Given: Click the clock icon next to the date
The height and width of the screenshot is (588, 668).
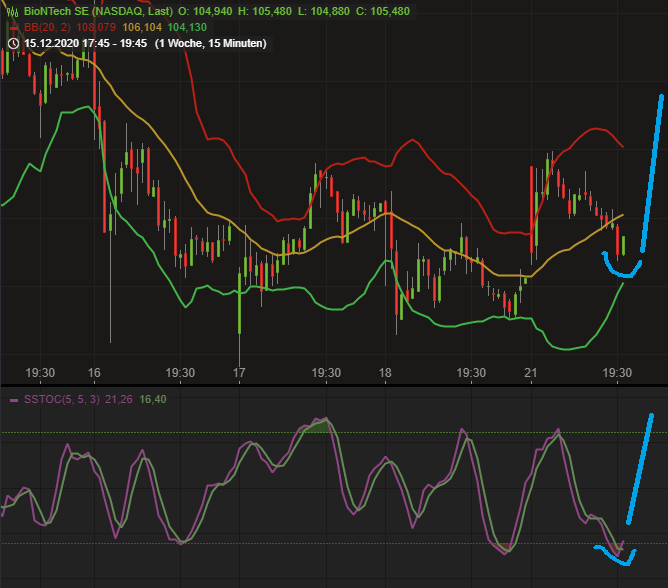Looking at the screenshot, I should click(14, 43).
